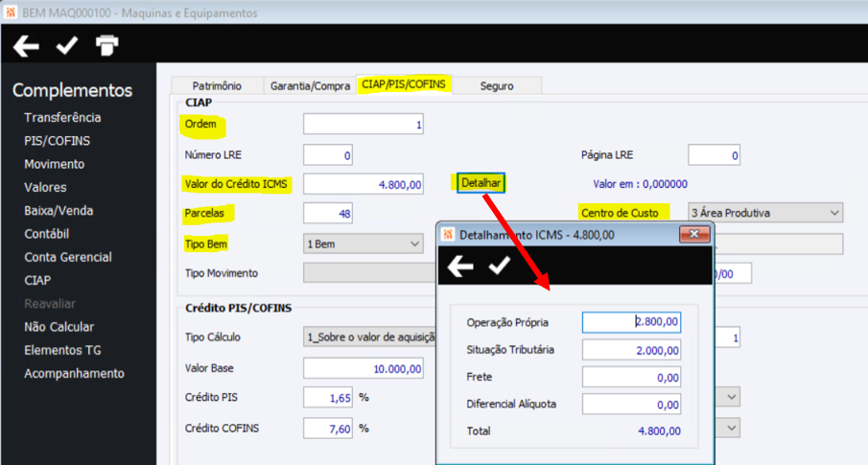
Task: Click the Parcelas field
Action: 328,213
